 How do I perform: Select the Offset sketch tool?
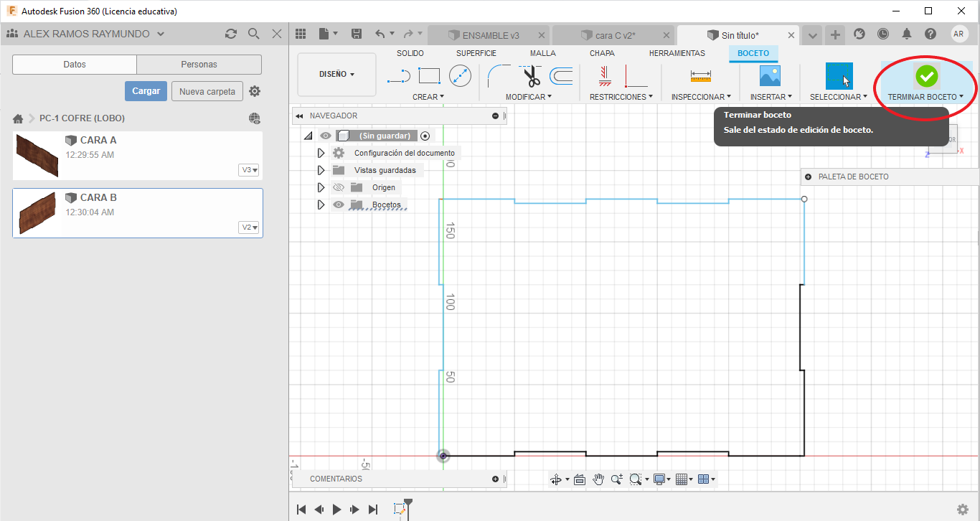(561, 75)
